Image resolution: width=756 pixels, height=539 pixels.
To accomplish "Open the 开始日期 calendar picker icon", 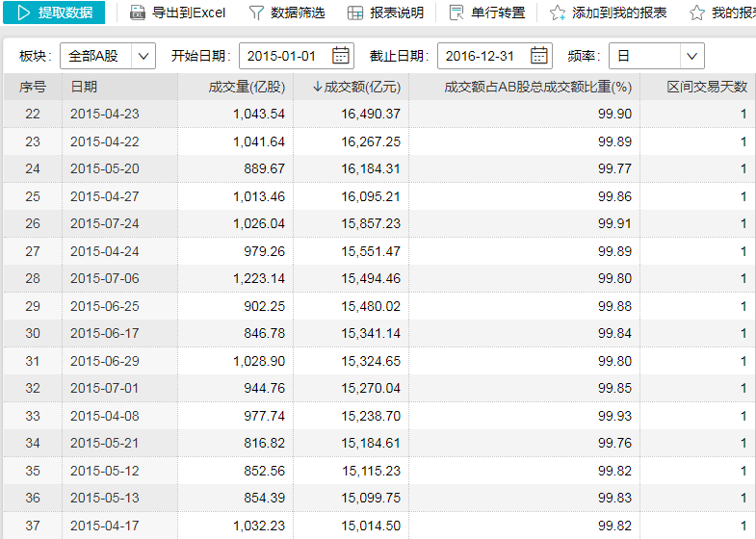I will pos(340,56).
